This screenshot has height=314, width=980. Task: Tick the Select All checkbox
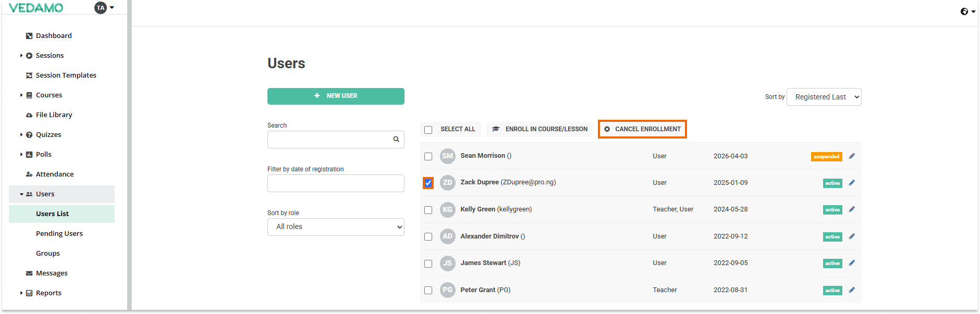point(428,130)
